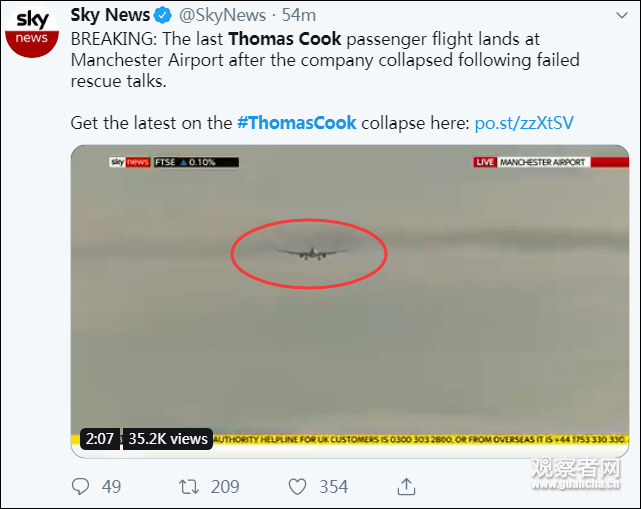Click the Sky News logo inside the video
Viewport: 641px width, 509px height.
pyautogui.click(x=129, y=162)
